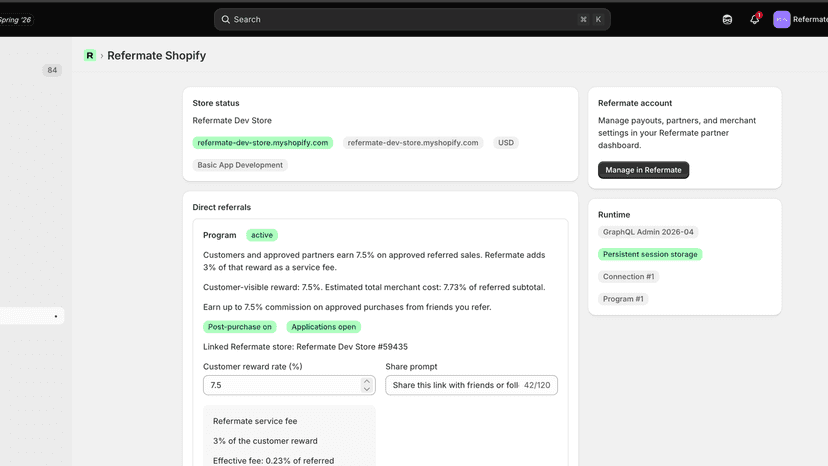This screenshot has height=466, width=828.
Task: Click the Refermate Dev Store name
Action: [232, 120]
